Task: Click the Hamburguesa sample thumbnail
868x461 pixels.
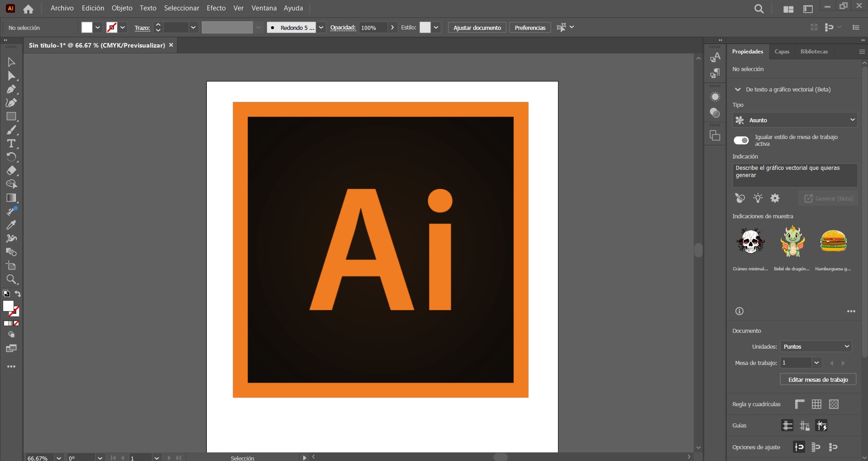Action: click(833, 241)
